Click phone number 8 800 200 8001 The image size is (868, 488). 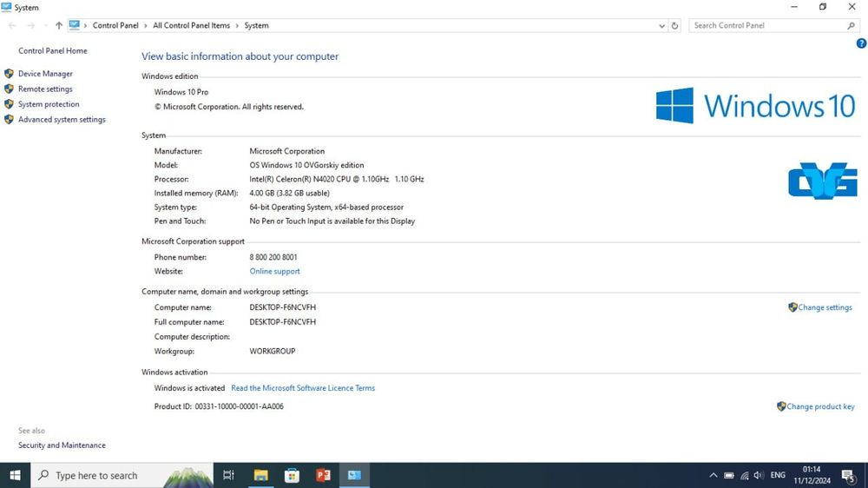273,258
